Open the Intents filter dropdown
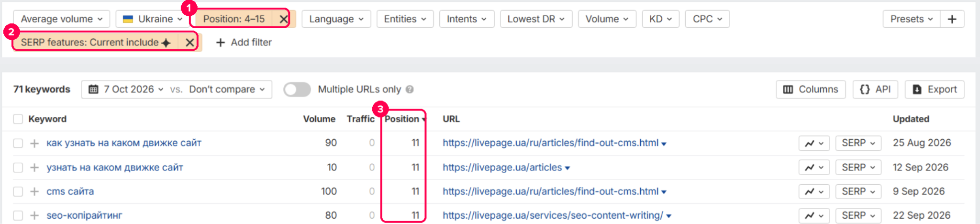 [467, 19]
